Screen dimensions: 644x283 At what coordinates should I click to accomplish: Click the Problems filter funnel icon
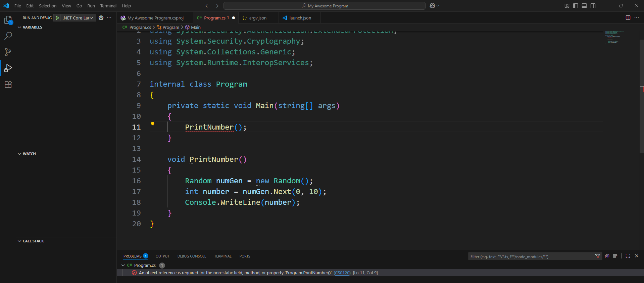click(x=598, y=256)
